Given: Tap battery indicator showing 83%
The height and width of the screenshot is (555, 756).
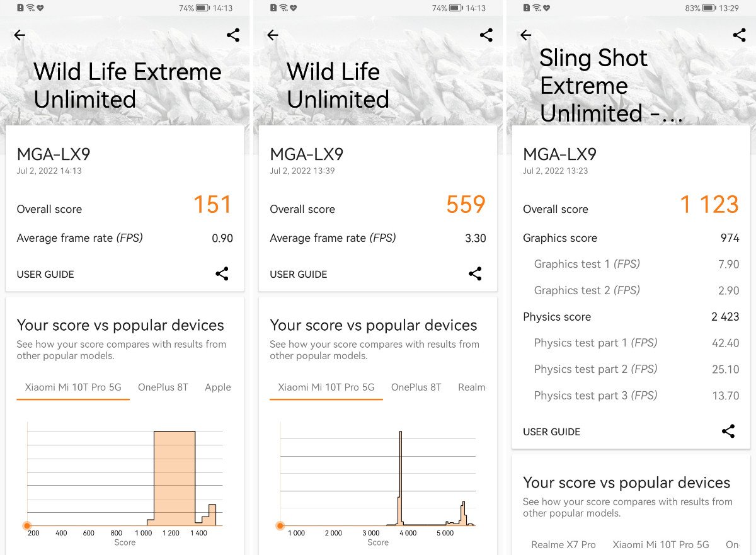Looking at the screenshot, I should click(x=708, y=8).
